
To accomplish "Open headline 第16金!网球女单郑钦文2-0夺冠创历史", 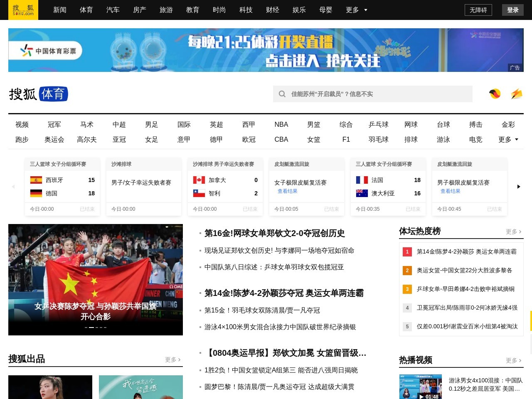I will pos(274,234).
